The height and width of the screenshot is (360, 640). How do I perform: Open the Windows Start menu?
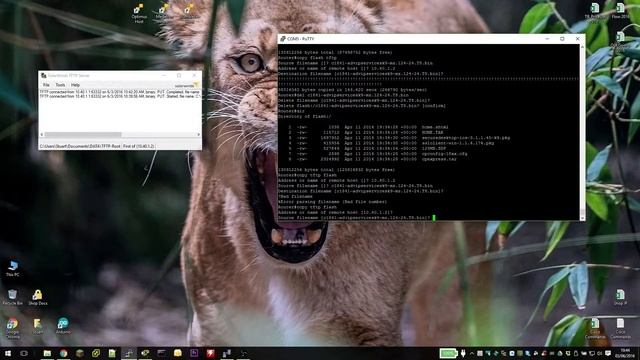(8, 353)
